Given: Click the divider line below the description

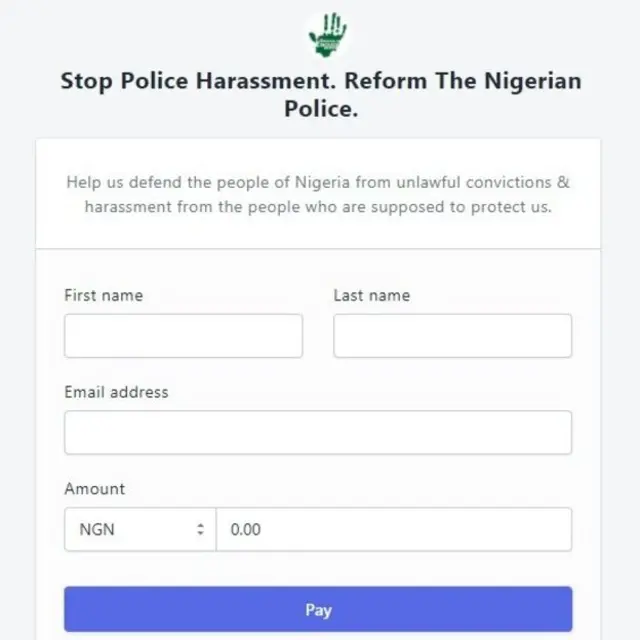Looking at the screenshot, I should [318, 248].
